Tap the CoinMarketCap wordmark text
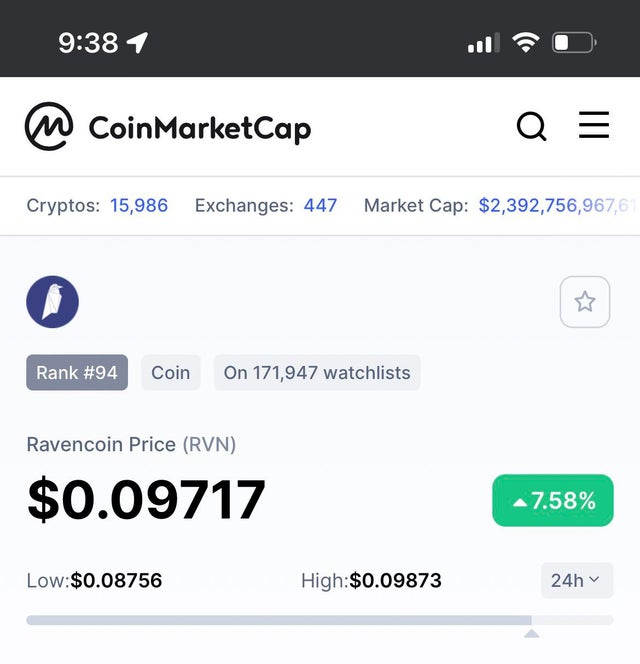The width and height of the screenshot is (640, 664). (200, 128)
